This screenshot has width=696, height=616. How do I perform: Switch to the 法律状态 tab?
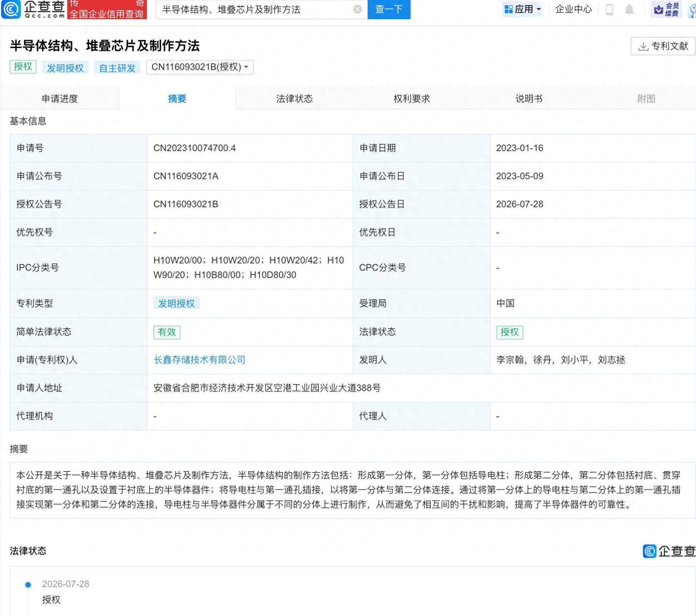[295, 98]
